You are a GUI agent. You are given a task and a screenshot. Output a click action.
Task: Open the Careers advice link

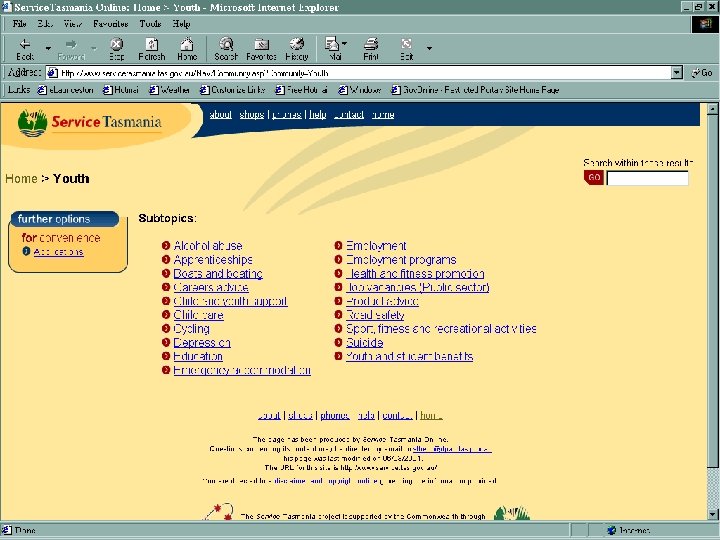(211, 287)
